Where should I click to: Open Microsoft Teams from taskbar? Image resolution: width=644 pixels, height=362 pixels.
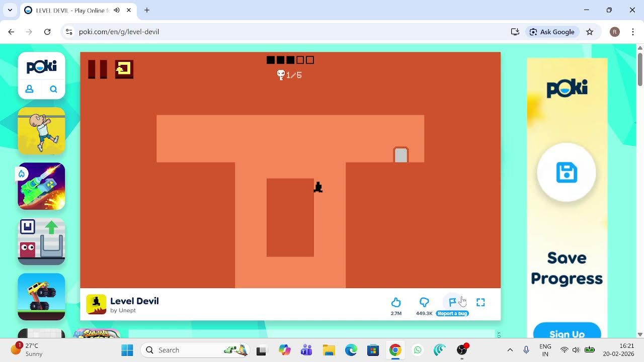pyautogui.click(x=306, y=350)
